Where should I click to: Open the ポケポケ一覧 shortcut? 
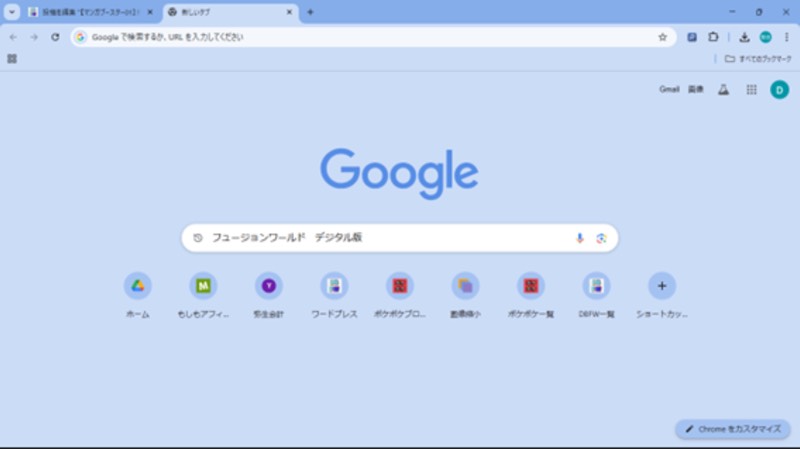[x=531, y=295]
